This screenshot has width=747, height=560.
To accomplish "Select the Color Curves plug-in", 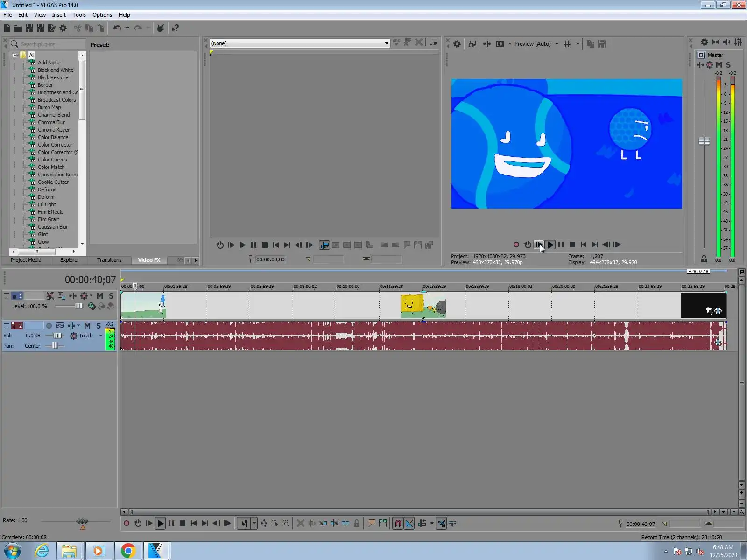I will pos(52,160).
